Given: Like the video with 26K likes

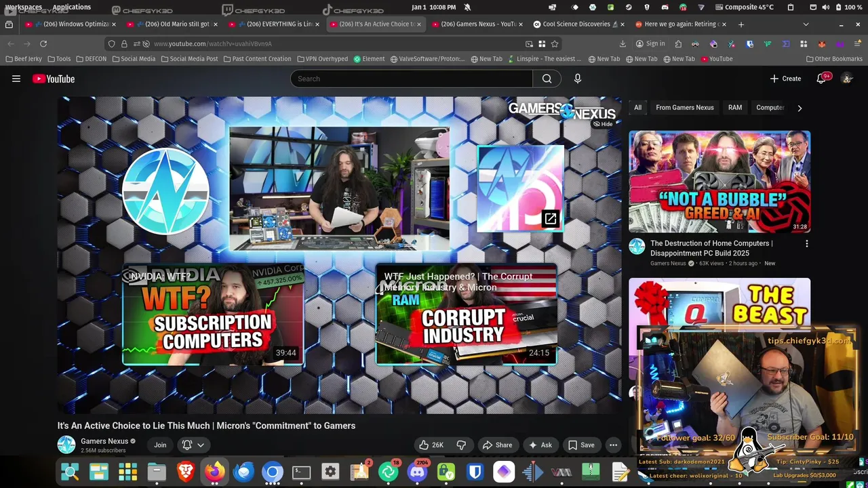Looking at the screenshot, I should point(431,445).
